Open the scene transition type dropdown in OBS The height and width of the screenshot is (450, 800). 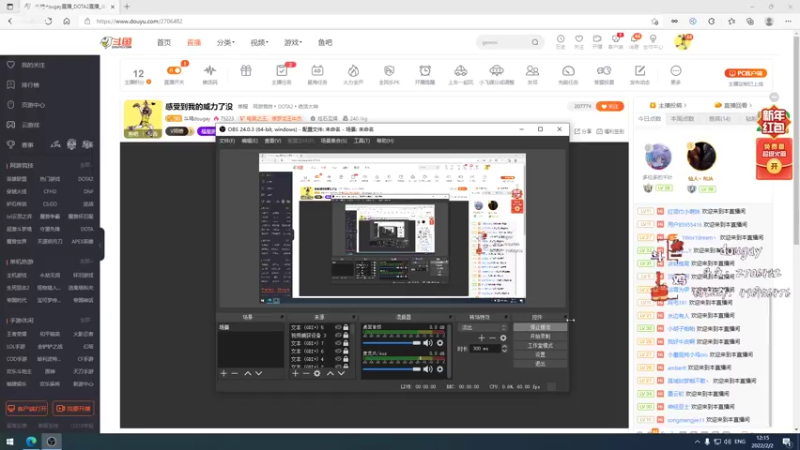(x=483, y=328)
